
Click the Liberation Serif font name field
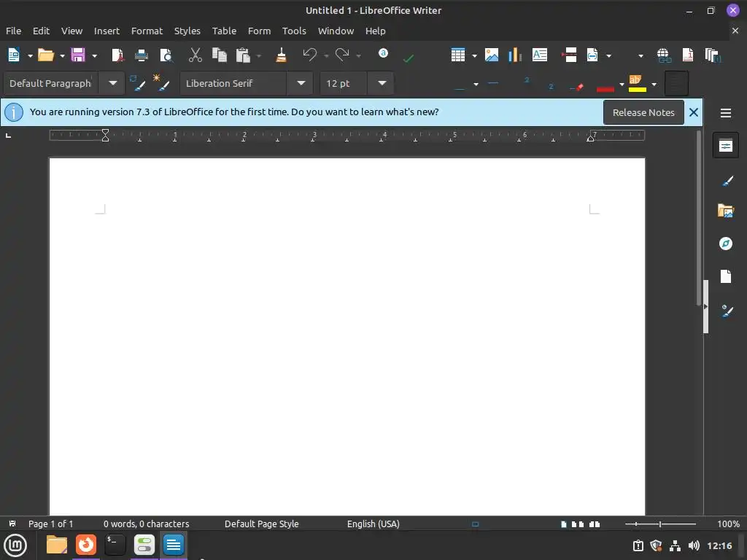tap(233, 83)
